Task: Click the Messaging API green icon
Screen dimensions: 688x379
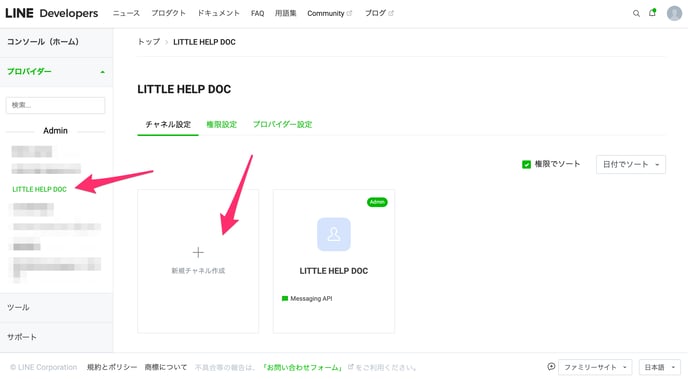Action: (285, 299)
